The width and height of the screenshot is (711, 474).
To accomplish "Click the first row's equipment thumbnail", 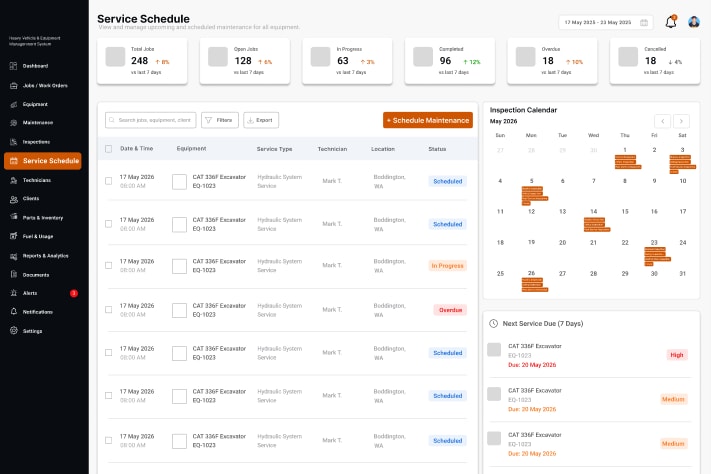I will pyautogui.click(x=179, y=181).
